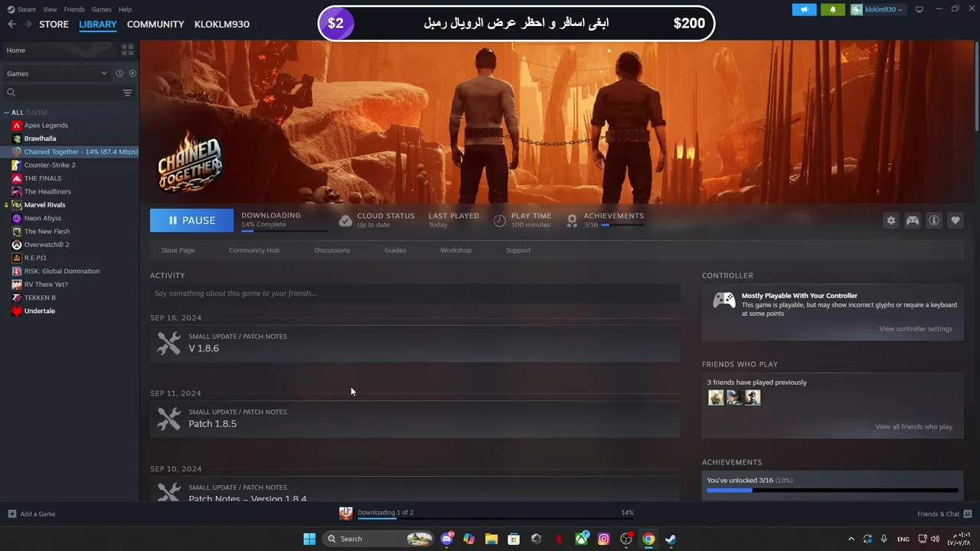Image resolution: width=980 pixels, height=551 pixels.
Task: Click the achievements unlocked progress bar
Action: (832, 491)
